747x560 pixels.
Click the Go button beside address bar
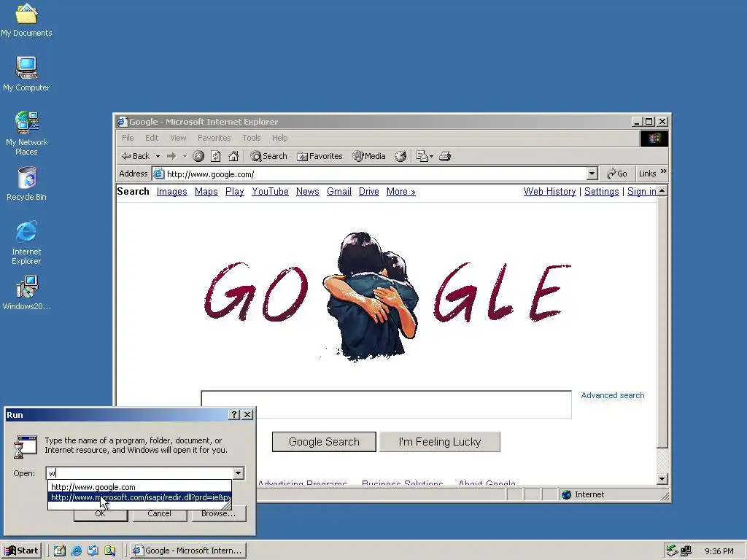(617, 174)
